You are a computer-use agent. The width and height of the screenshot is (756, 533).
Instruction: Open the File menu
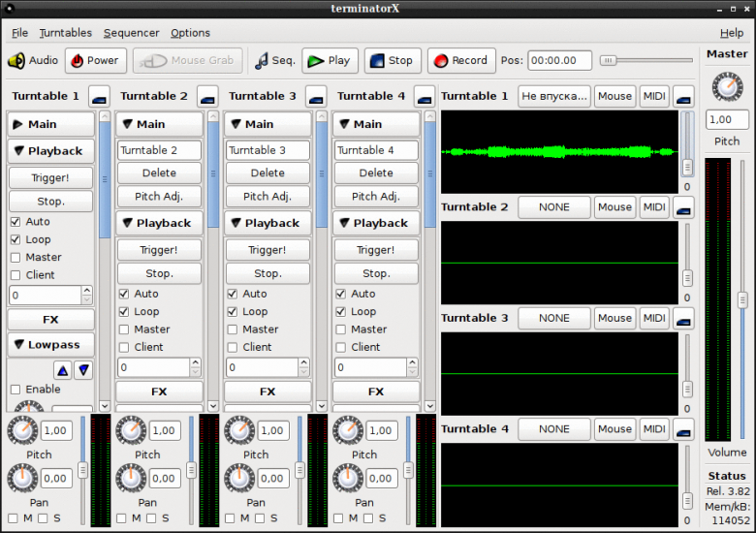[19, 33]
